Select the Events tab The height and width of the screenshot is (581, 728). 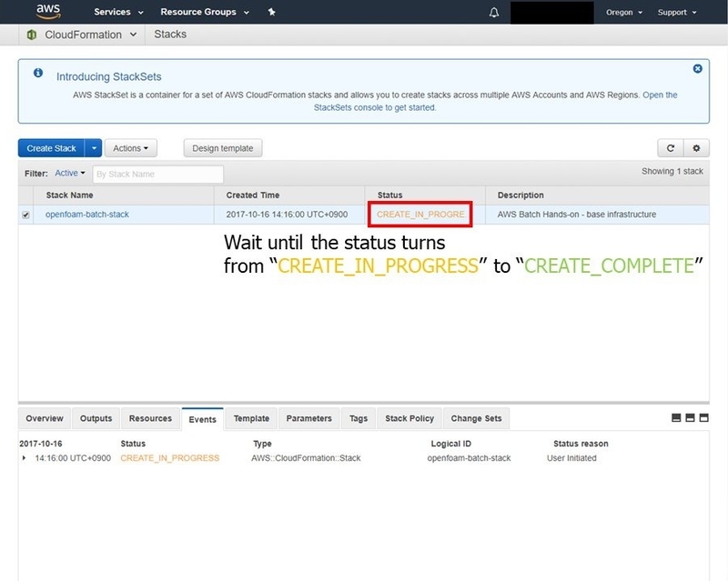[202, 419]
